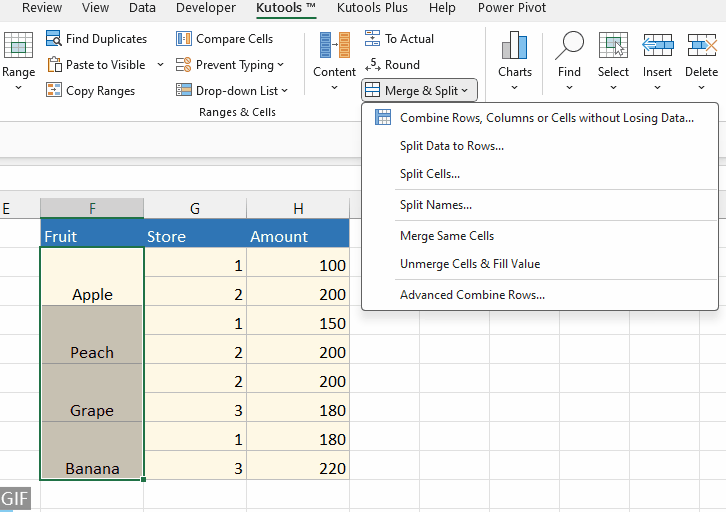This screenshot has width=726, height=512.
Task: Click the Combine Rows menu entry icon
Action: [x=382, y=118]
